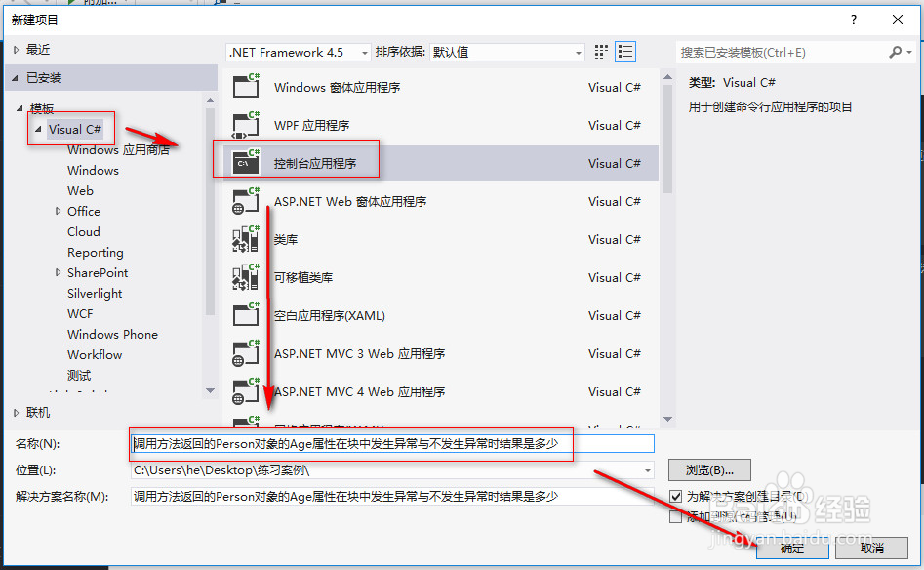Open the dialog help question mark
This screenshot has width=924, height=570.
pos(854,20)
